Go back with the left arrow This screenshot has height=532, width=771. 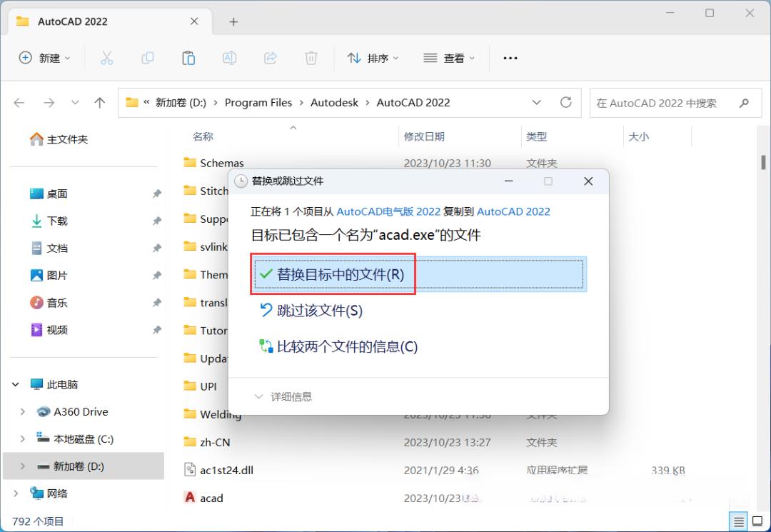tap(19, 103)
